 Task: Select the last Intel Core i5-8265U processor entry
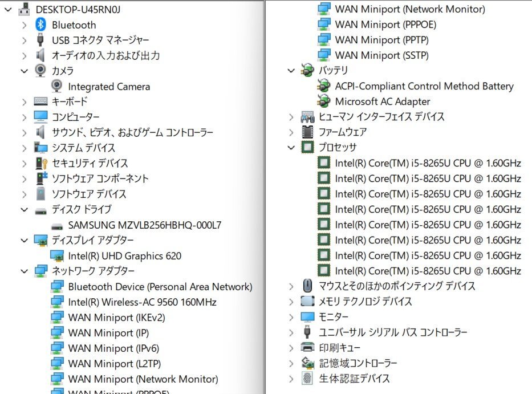[x=428, y=271]
